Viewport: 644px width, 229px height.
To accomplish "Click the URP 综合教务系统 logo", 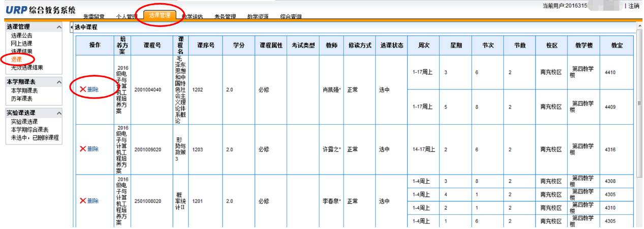I will (41, 10).
